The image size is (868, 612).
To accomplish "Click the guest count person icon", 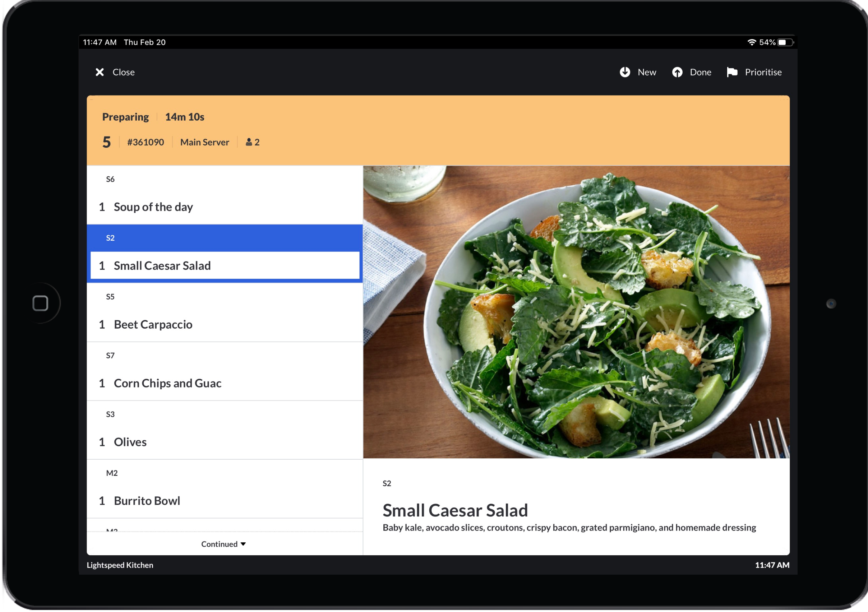I will click(249, 142).
